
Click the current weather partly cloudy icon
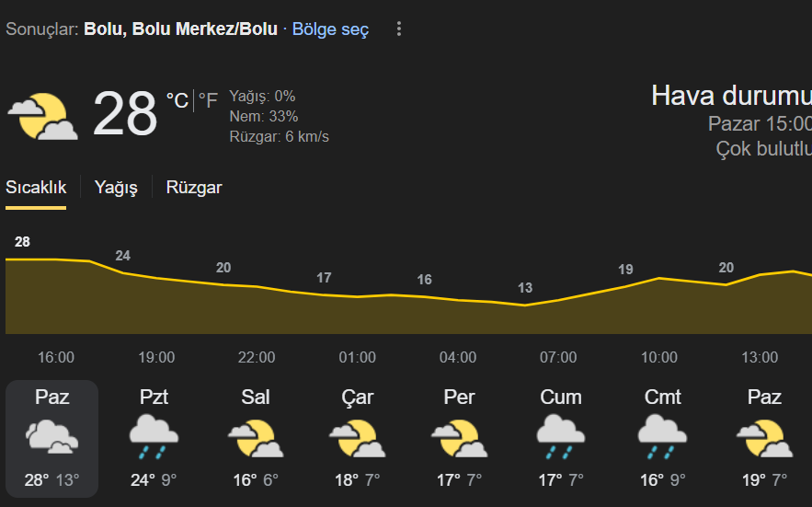[42, 116]
